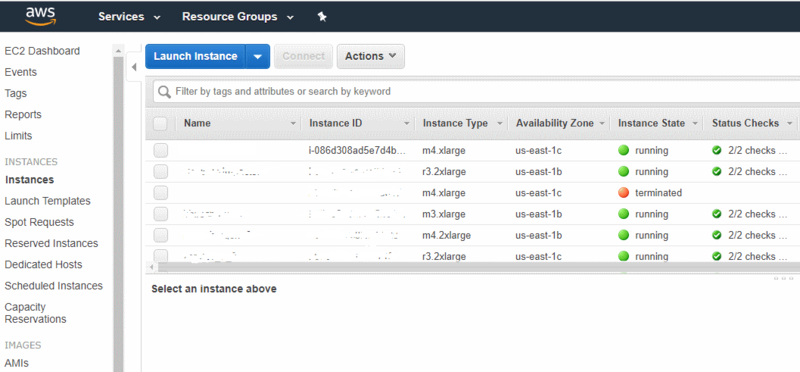Click us-east-1c in the m4.xlarge running row
The image size is (800, 372).
click(538, 151)
